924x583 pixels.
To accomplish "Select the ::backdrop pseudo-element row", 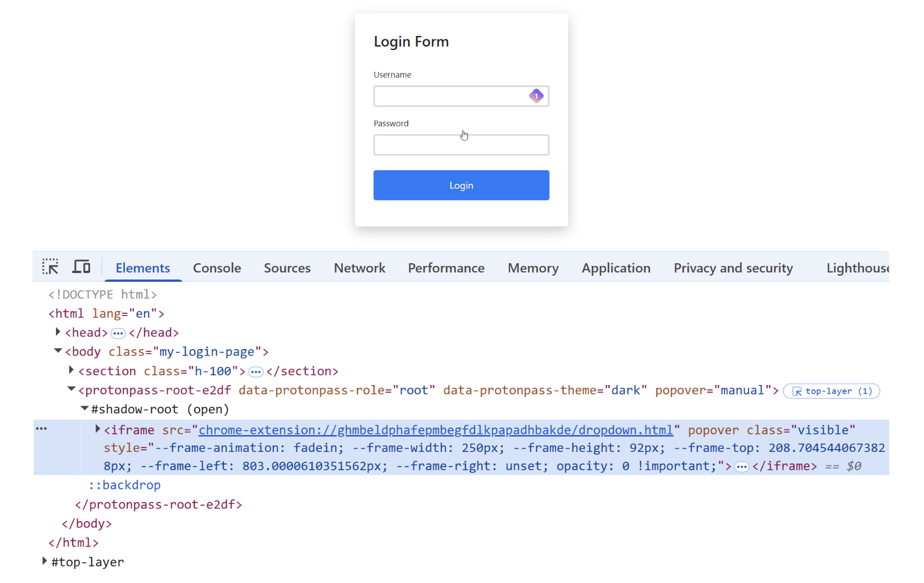I will pos(124,485).
